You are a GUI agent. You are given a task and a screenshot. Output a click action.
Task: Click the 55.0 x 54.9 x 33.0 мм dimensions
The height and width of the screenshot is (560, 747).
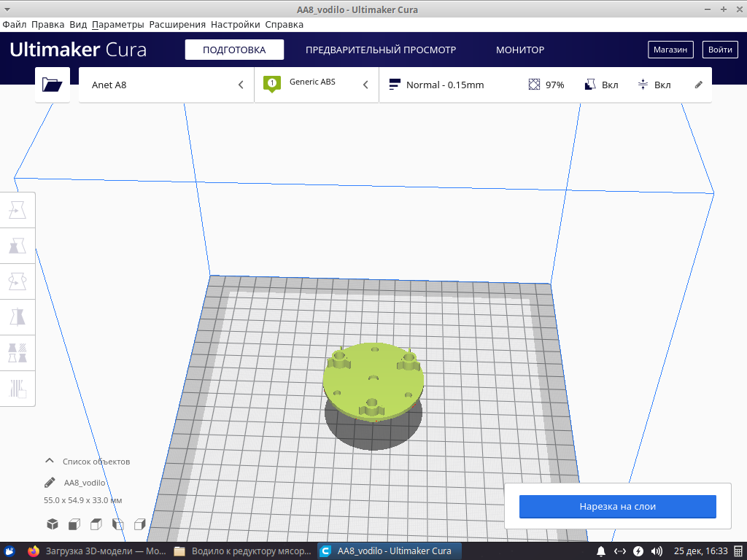pyautogui.click(x=83, y=500)
